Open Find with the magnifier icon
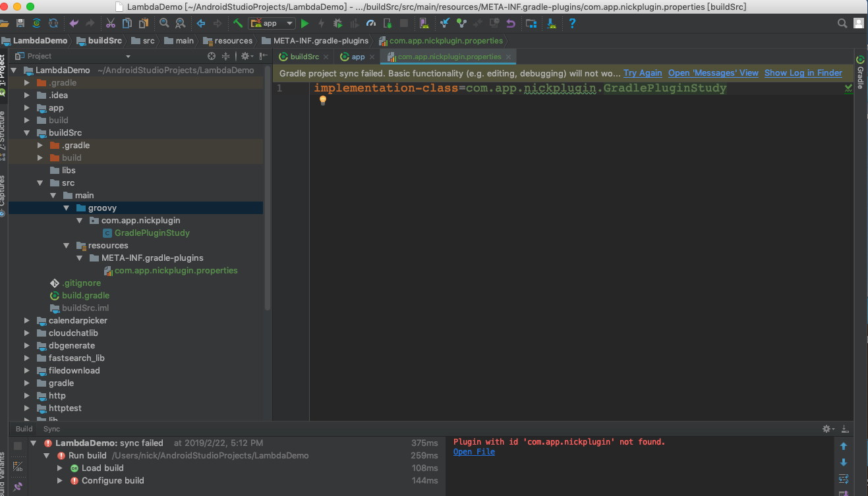 click(163, 23)
